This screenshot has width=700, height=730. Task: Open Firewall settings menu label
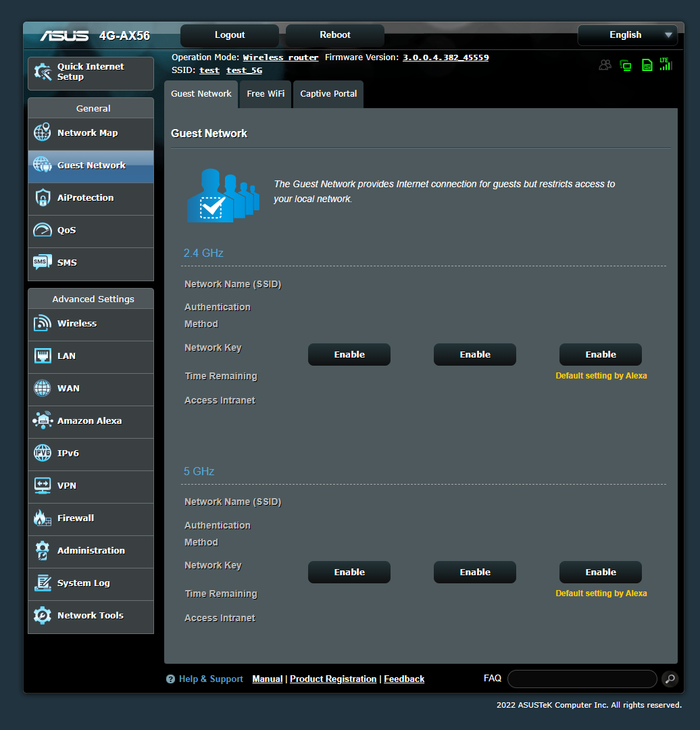[76, 518]
